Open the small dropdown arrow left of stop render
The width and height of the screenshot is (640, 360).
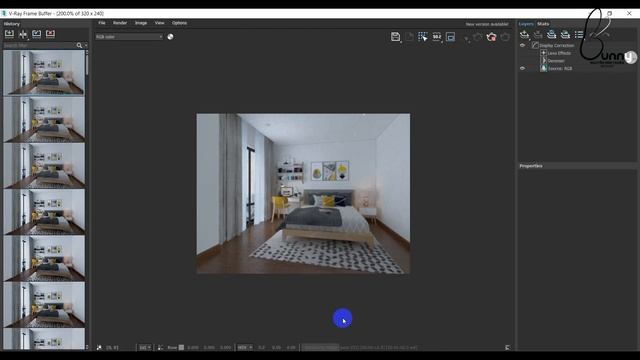[467, 38]
